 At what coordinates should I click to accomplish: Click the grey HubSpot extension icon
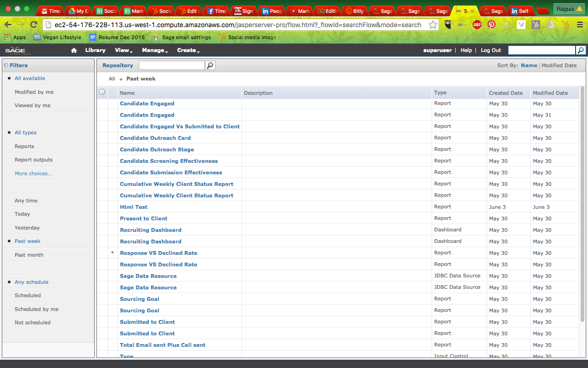point(536,25)
